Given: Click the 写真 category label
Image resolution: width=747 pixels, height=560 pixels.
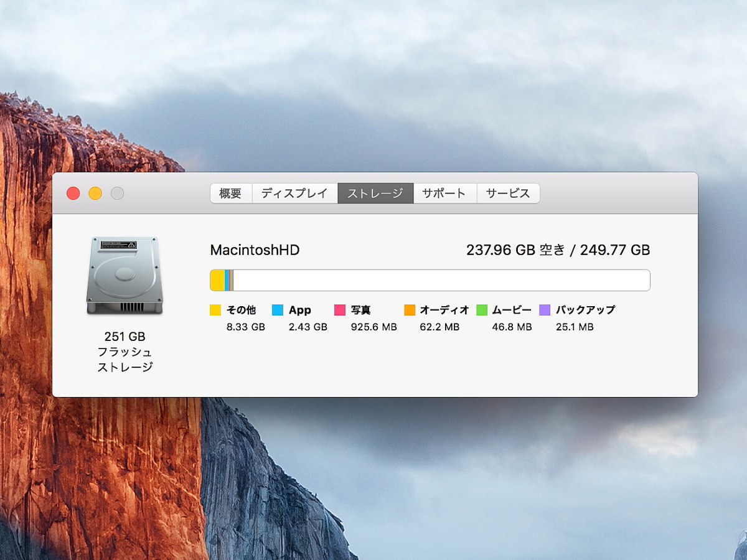Looking at the screenshot, I should [x=361, y=310].
